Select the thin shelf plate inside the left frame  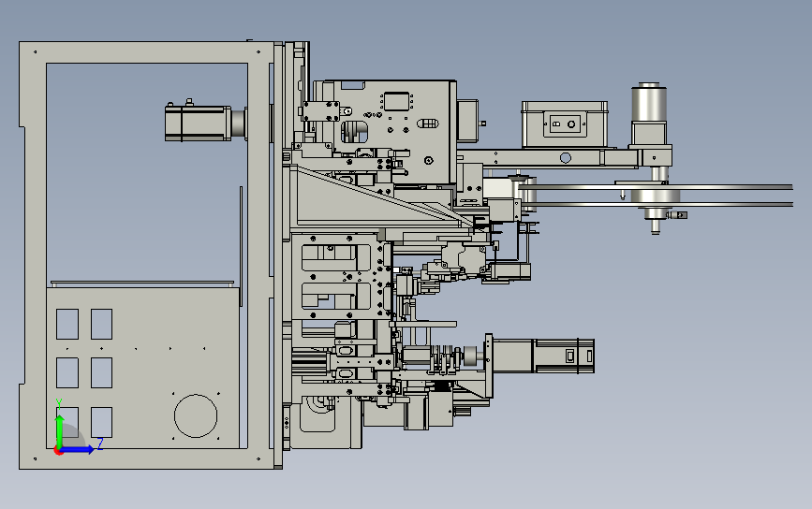(x=142, y=284)
